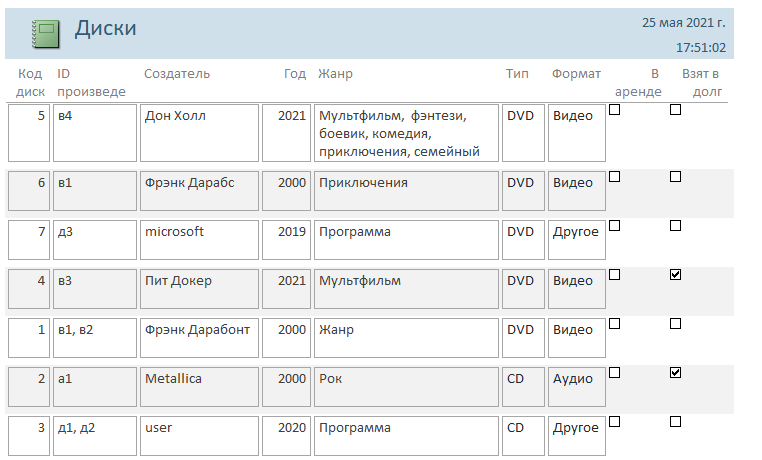Click the Создатель column header

[177, 74]
